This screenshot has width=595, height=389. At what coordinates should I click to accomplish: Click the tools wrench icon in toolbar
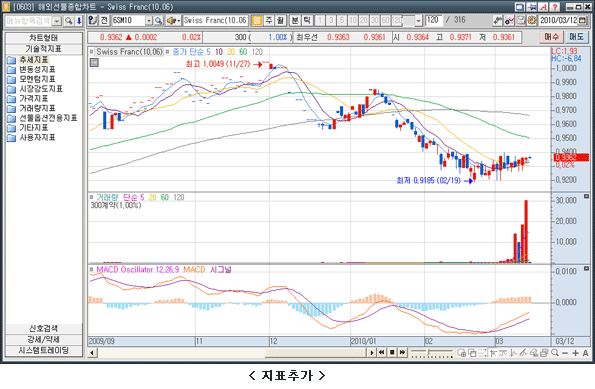point(497,20)
